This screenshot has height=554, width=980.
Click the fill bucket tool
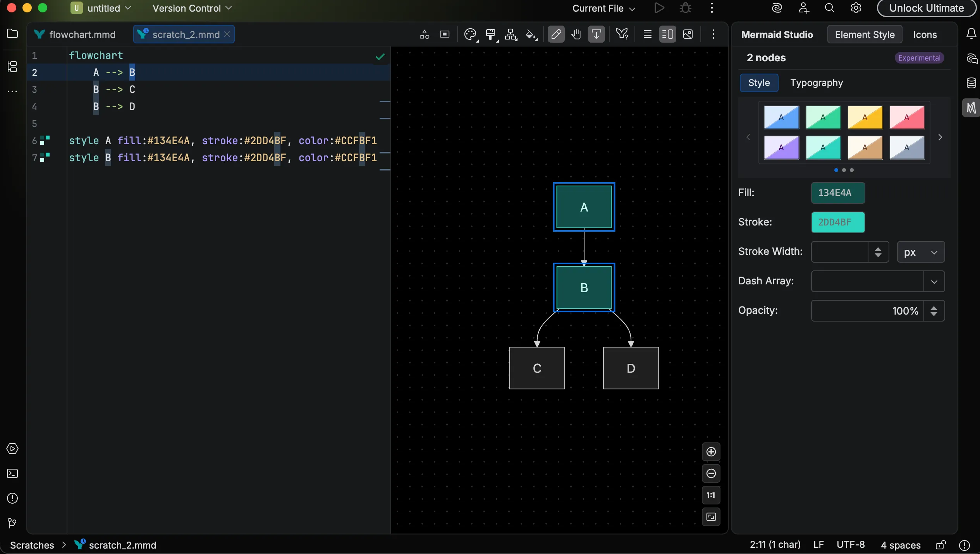pos(530,34)
